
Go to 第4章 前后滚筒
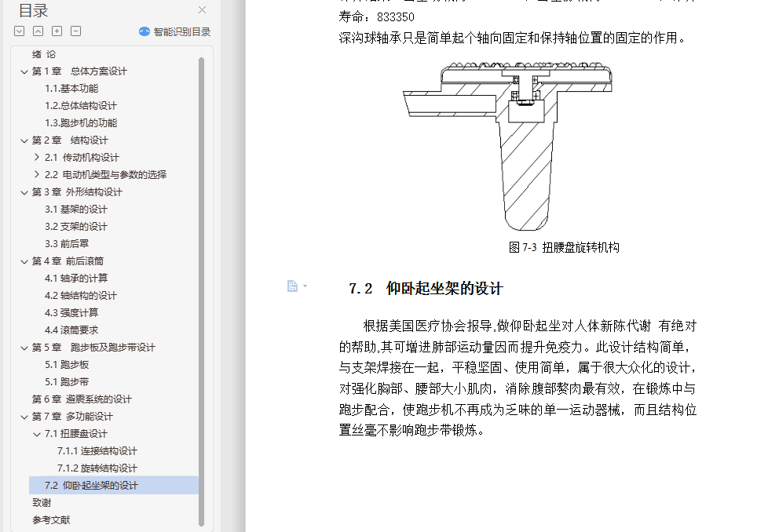point(68,261)
